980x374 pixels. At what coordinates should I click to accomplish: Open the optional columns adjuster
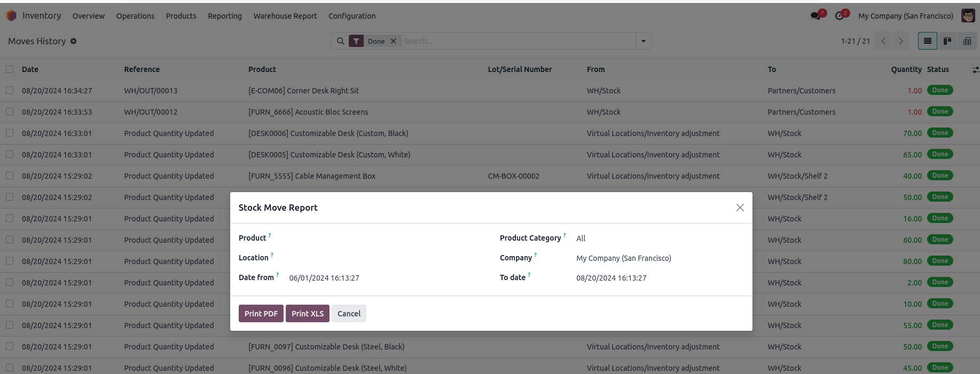click(x=975, y=70)
